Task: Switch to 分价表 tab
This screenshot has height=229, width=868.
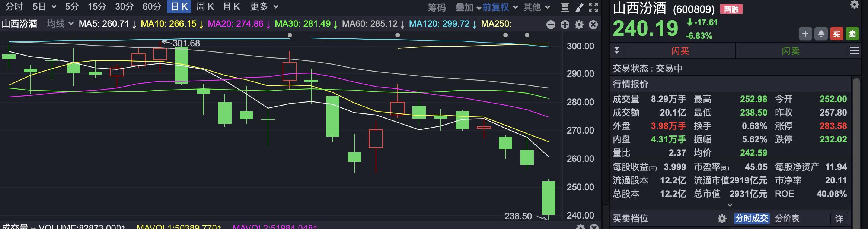Action: [x=787, y=219]
